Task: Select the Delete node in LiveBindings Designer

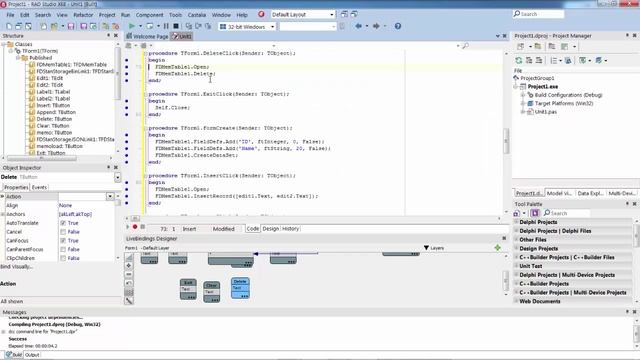Action: tap(240, 288)
